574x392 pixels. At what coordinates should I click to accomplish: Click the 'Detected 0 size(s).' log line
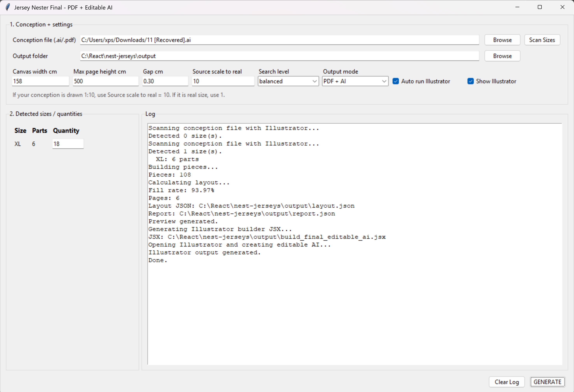[185, 136]
